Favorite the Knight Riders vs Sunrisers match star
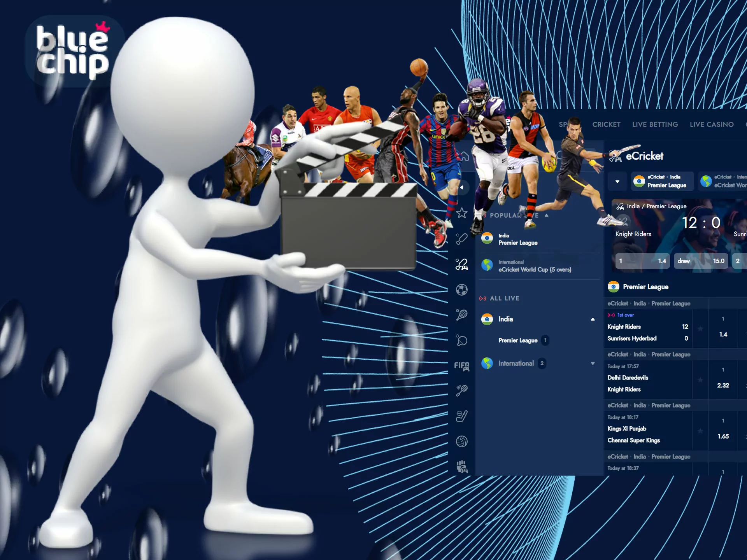 point(700,329)
